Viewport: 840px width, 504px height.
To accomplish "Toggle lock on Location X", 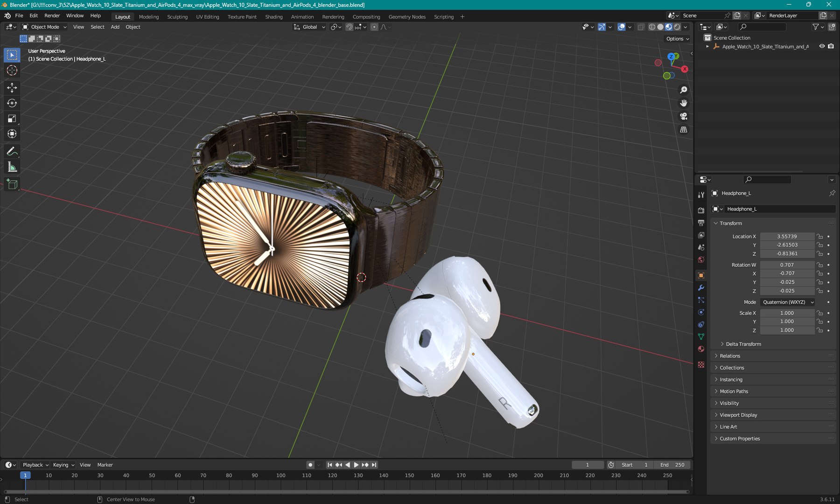I will coord(820,237).
